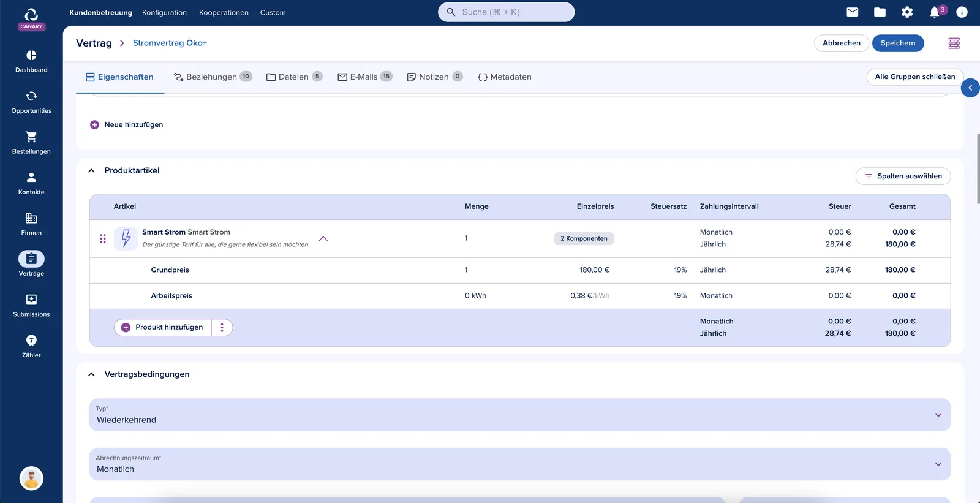Click the vertical page scrollbar
Screen dimensions: 980x503
pyautogui.click(x=978, y=168)
